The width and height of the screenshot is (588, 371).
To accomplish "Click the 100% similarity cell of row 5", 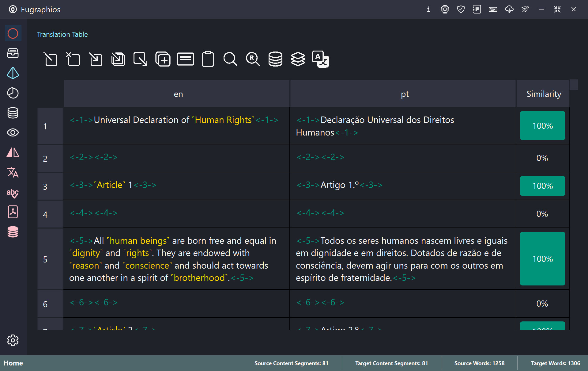I will click(542, 258).
